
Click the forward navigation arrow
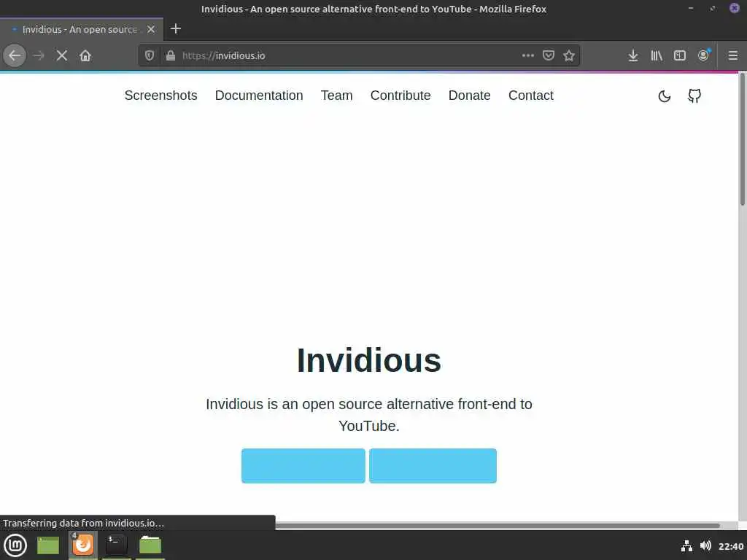click(x=39, y=55)
